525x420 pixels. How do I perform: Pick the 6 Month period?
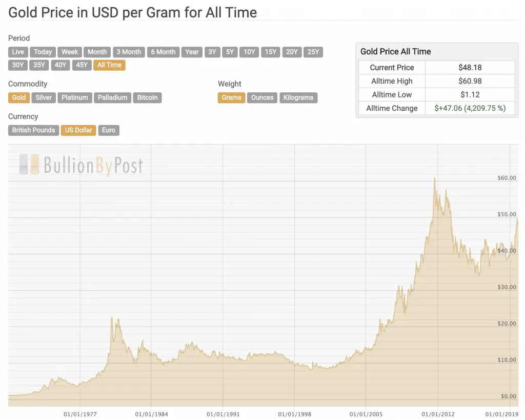click(163, 52)
